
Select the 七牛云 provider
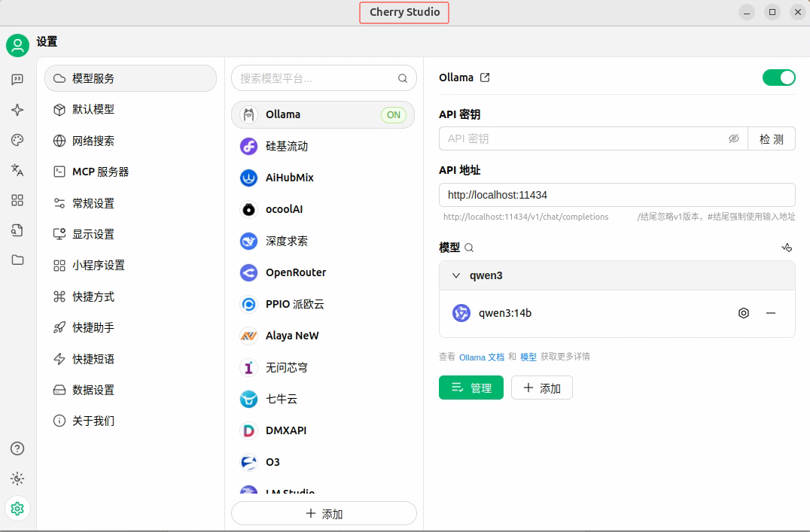coord(323,399)
